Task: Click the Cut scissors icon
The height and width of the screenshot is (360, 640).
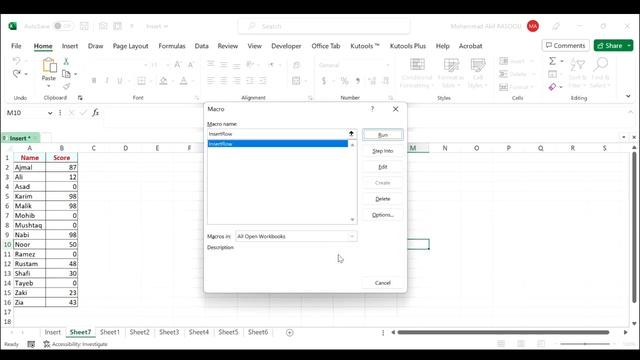Action: (x=66, y=62)
